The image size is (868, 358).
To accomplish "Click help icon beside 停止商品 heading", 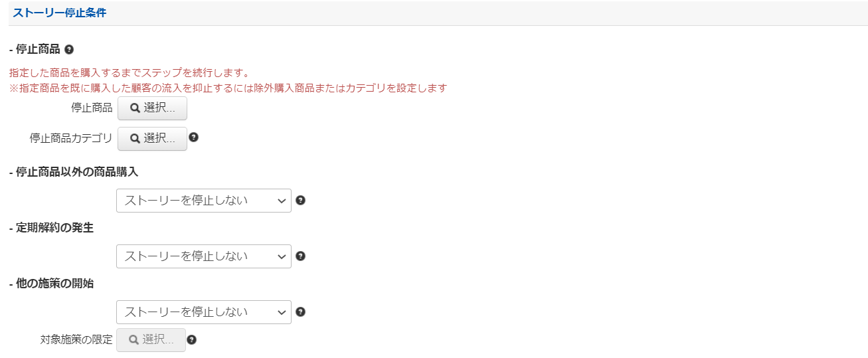I will [69, 49].
